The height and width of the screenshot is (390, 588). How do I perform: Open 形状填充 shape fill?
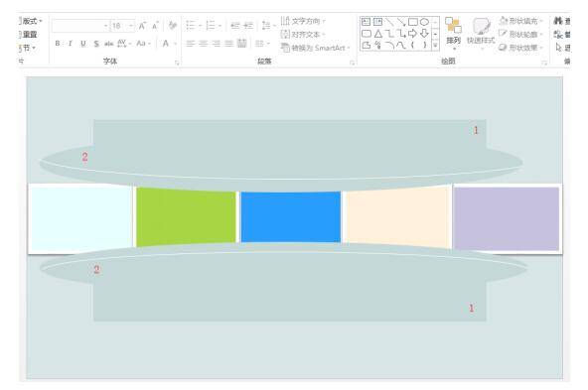click(x=521, y=21)
